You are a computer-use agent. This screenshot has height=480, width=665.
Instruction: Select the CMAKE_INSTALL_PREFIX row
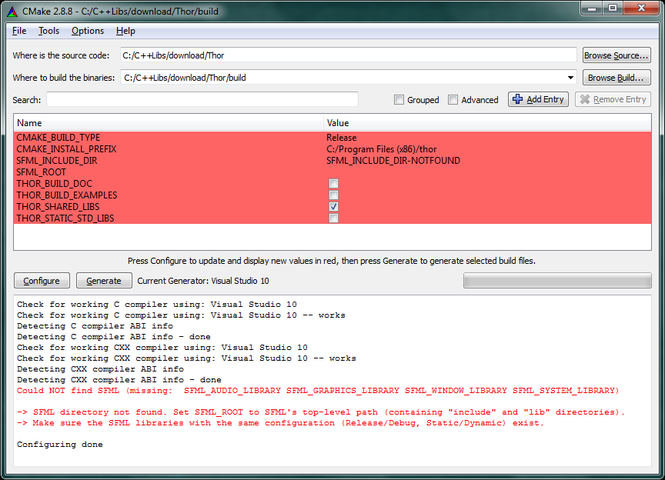click(x=332, y=149)
